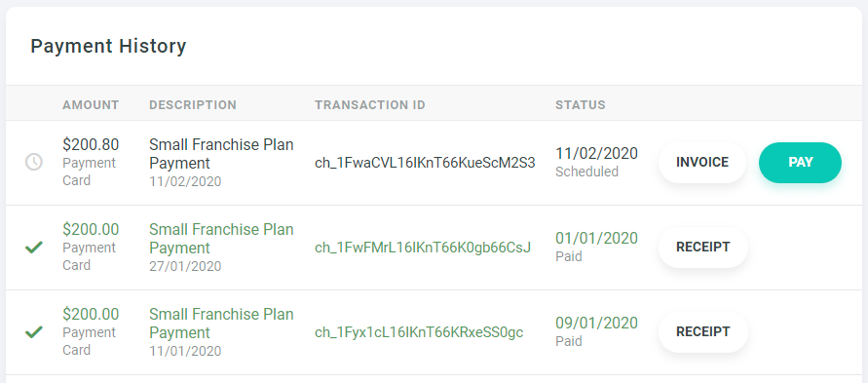Click transaction ID ch_1FwaCVL16IKnT66KueScM2S3

(x=425, y=164)
